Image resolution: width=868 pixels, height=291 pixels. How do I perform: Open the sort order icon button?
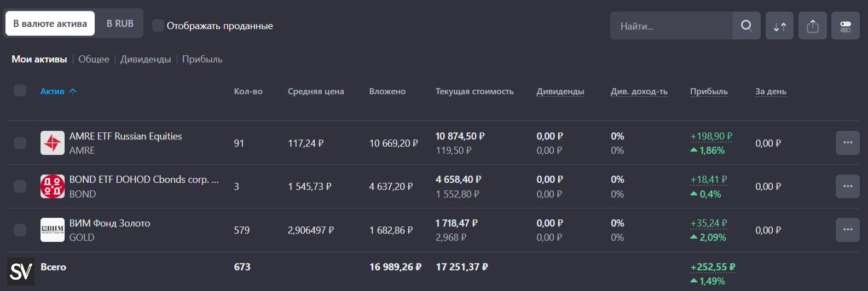(x=779, y=26)
